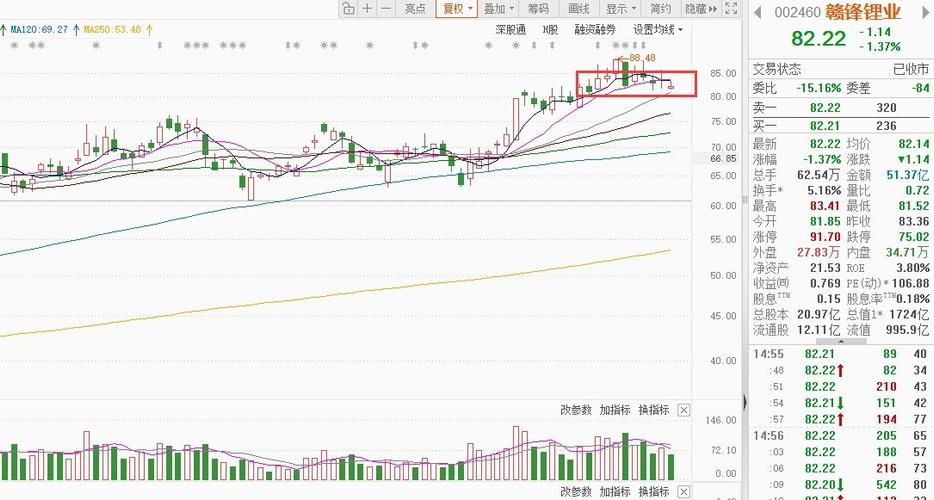This screenshot has height=500, width=934.
Task: Click the H股 tag
Action: click(550, 29)
